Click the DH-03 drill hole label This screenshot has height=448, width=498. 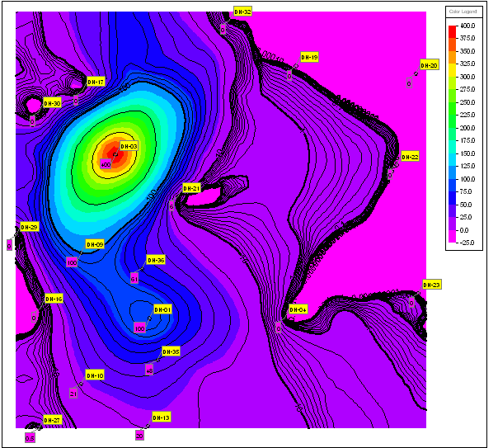(x=129, y=146)
